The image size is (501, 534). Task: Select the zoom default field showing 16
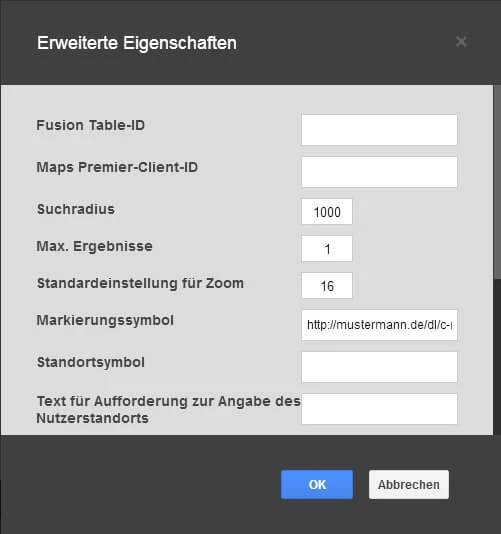point(327,285)
